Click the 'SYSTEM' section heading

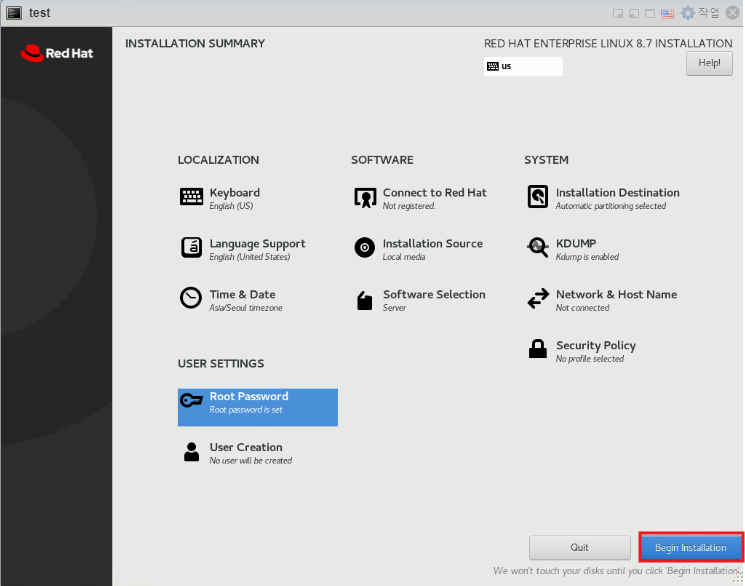click(x=546, y=160)
